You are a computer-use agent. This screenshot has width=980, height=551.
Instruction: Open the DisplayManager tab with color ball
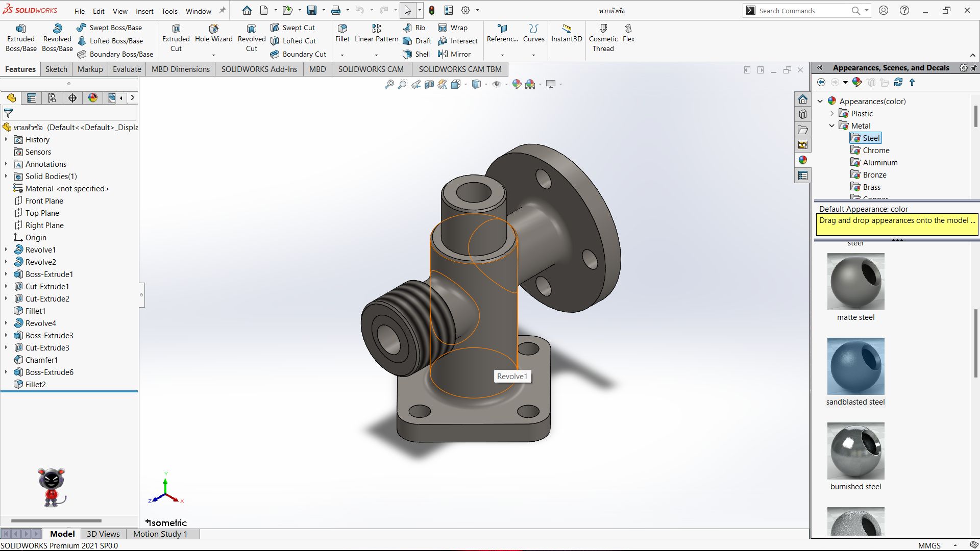93,98
